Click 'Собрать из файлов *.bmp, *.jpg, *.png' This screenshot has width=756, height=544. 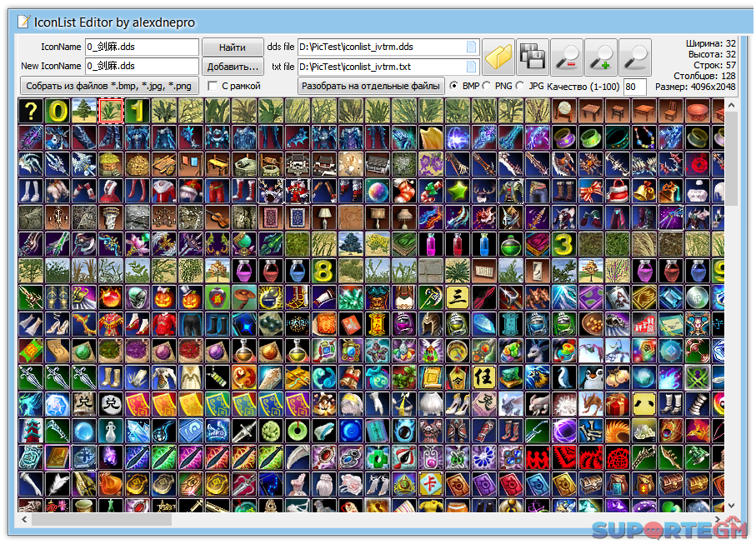tap(109, 86)
